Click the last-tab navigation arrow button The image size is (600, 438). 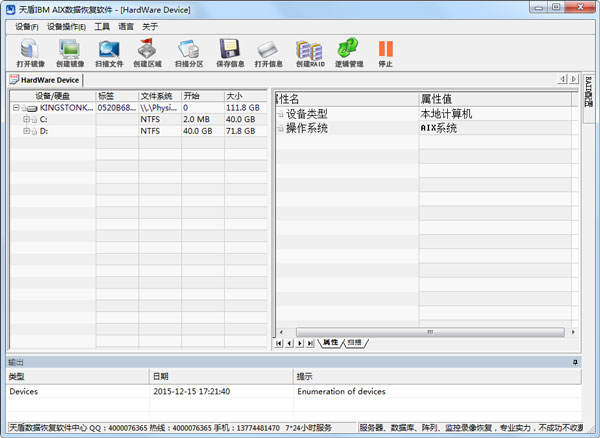coord(311,343)
